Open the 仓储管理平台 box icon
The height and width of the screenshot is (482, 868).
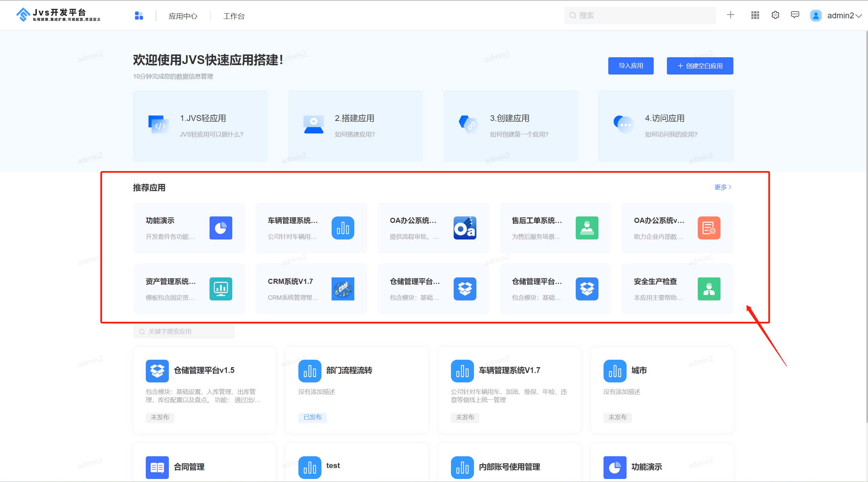click(x=465, y=289)
